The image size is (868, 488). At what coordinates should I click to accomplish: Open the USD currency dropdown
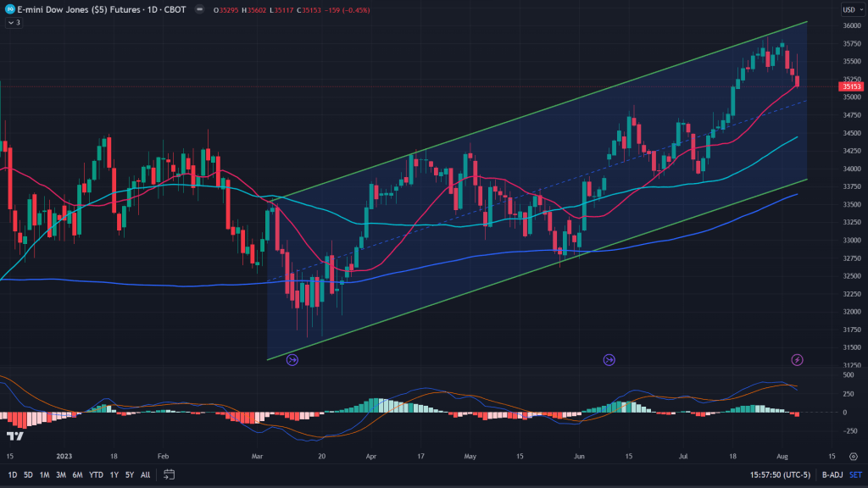click(850, 9)
